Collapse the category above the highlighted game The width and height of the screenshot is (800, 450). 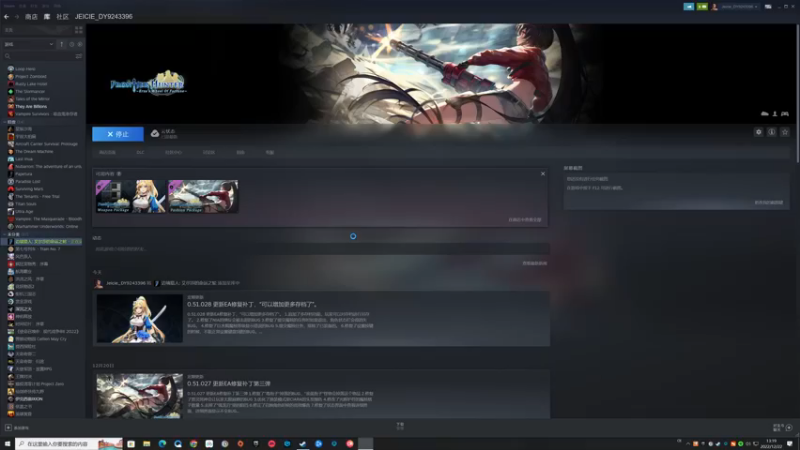click(x=5, y=234)
